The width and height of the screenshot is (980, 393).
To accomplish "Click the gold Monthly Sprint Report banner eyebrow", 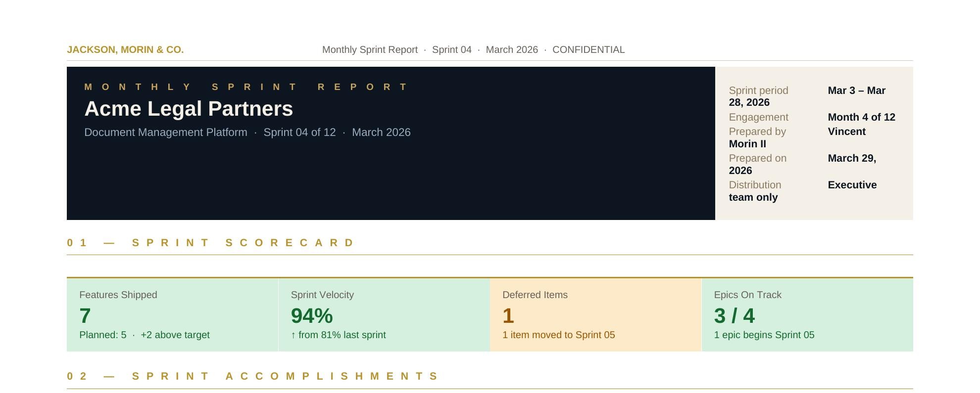I will pos(246,87).
